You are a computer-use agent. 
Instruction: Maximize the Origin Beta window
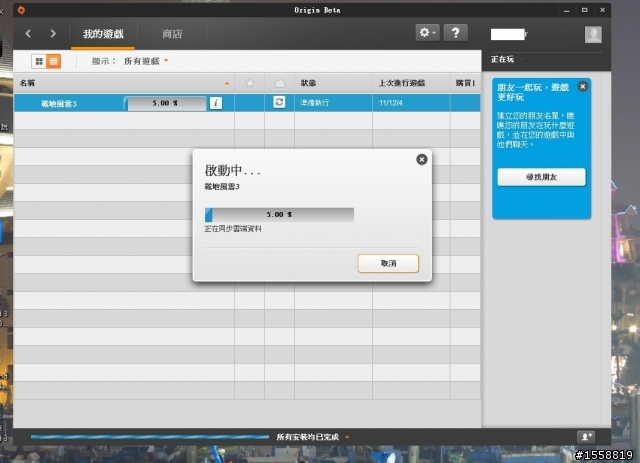click(x=584, y=10)
